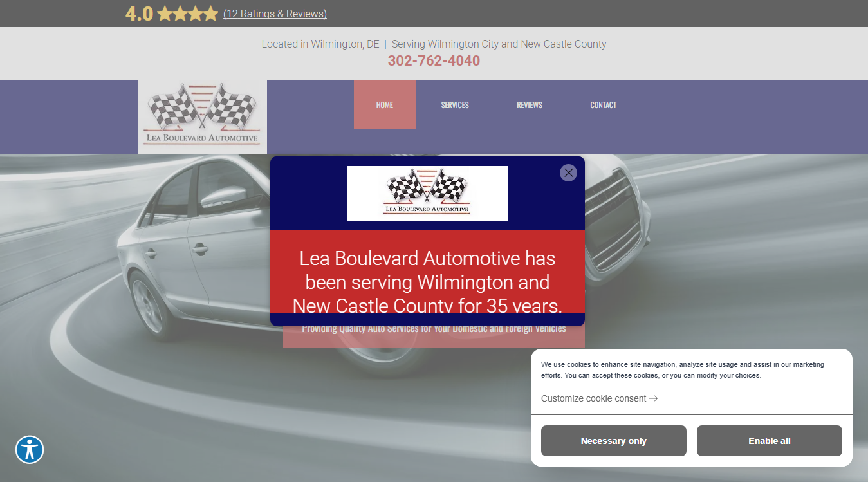The width and height of the screenshot is (868, 482).
Task: Click the 4.0 rating number
Action: pos(139,14)
